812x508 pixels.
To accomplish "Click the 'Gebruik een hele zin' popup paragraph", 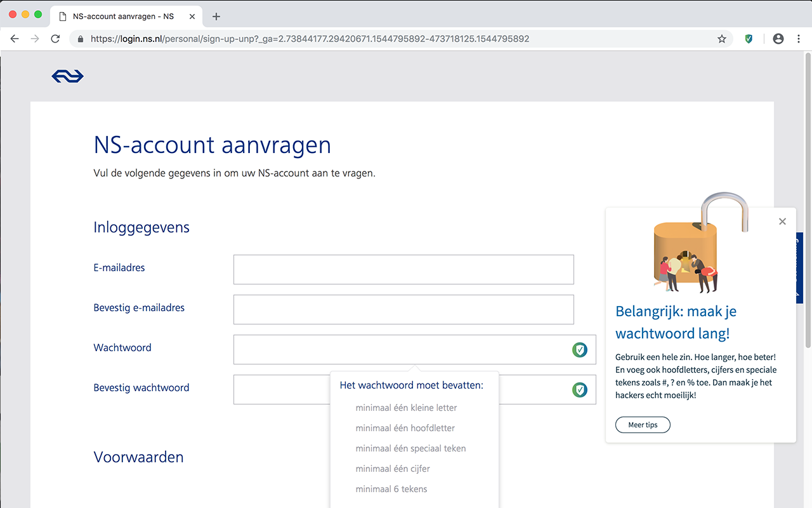I will (696, 377).
